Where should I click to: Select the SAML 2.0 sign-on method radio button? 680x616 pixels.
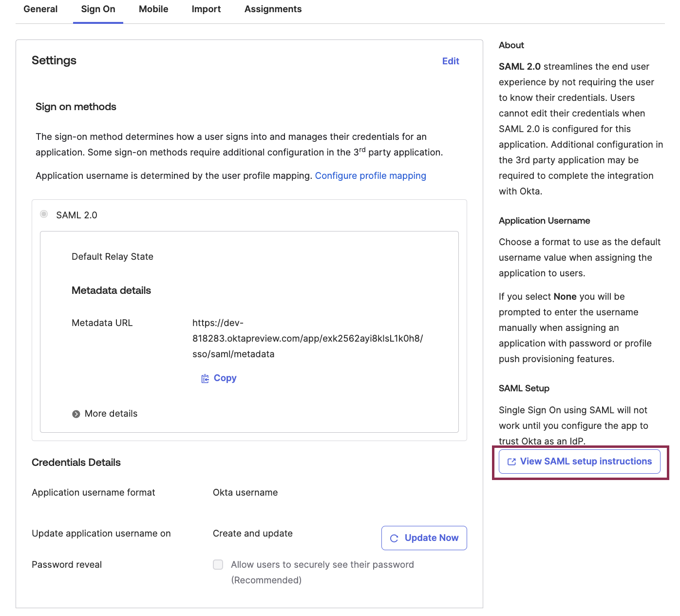(44, 214)
